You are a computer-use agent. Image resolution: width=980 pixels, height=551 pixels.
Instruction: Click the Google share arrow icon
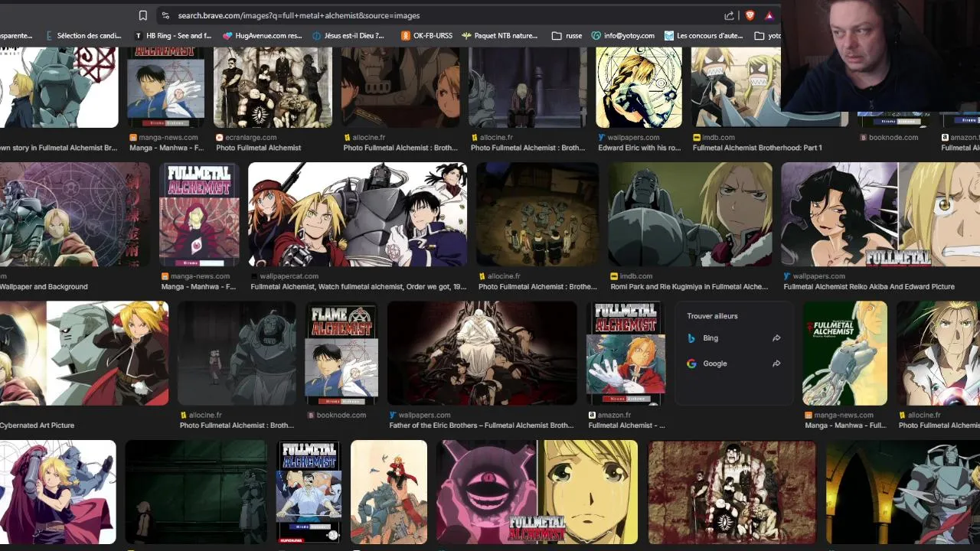[776, 364]
